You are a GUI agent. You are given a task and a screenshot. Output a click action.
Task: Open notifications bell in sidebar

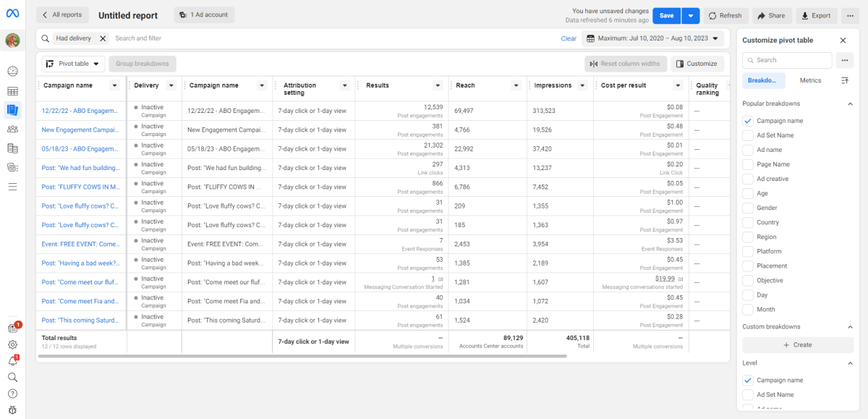(12, 360)
